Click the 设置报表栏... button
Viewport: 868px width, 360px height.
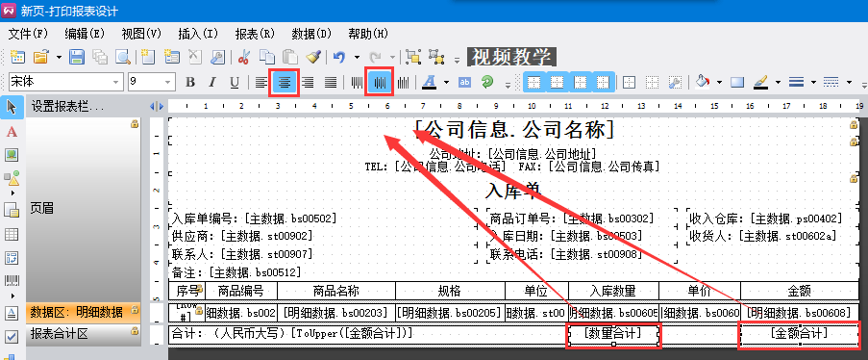[67, 106]
